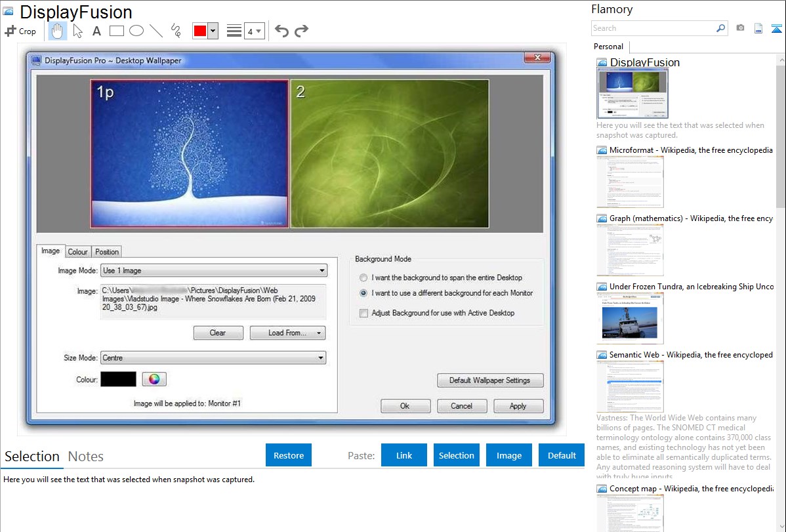Switch to the Selection tab
Screen dimensions: 786x532
31,457
